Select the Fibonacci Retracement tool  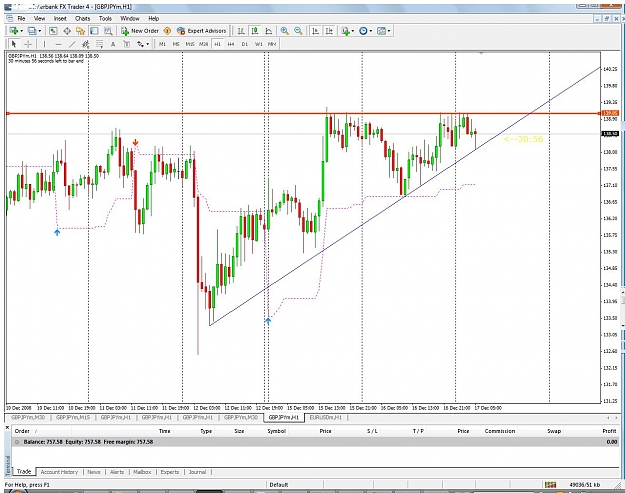tap(99, 44)
